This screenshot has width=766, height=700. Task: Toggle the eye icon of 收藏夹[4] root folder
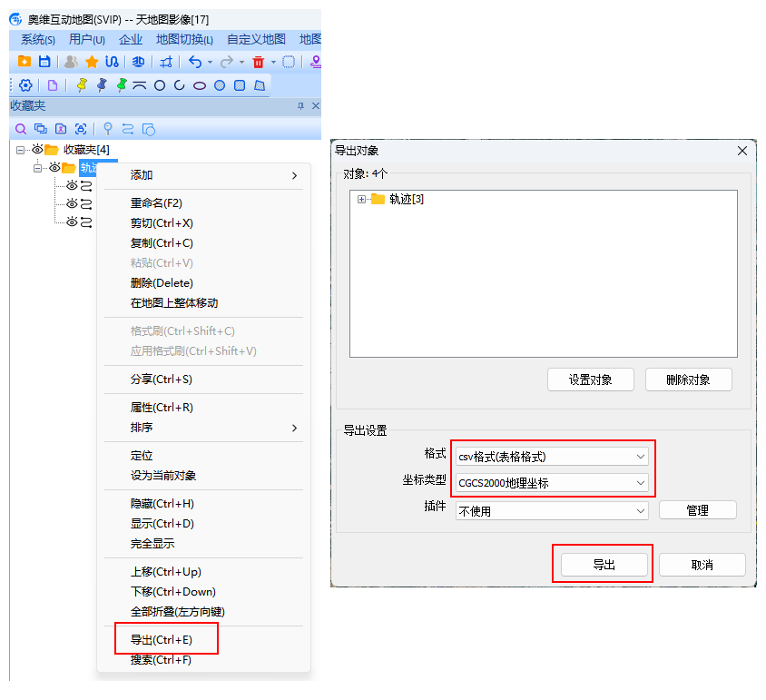point(37,149)
